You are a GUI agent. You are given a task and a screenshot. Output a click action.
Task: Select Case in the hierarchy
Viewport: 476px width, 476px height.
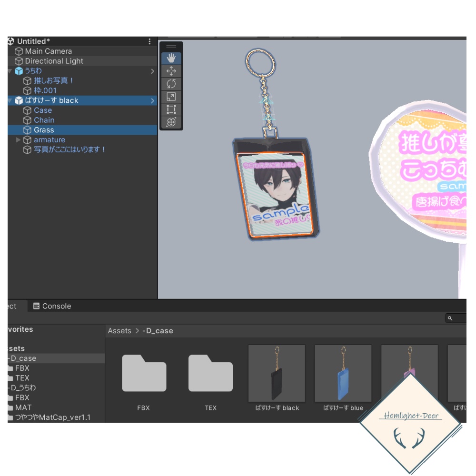82,110
